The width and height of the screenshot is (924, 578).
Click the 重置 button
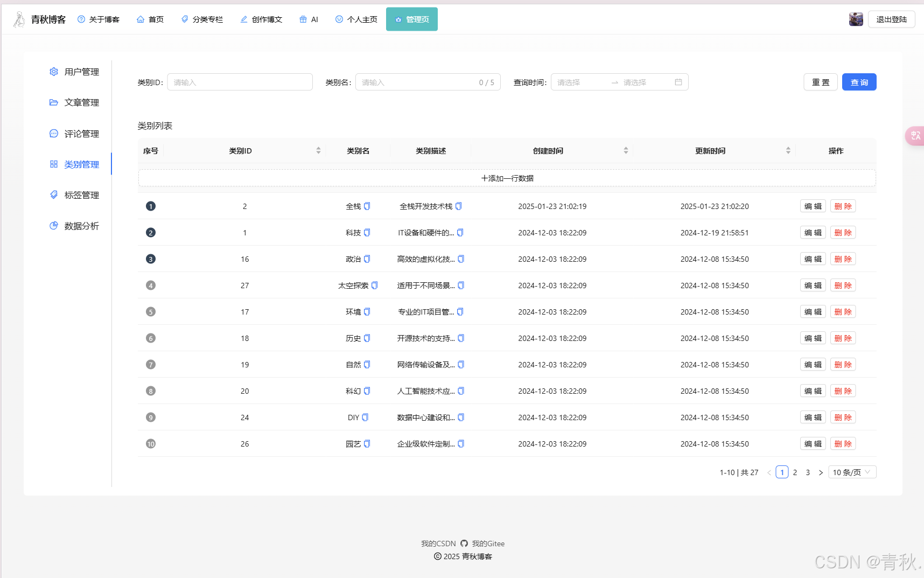[820, 82]
